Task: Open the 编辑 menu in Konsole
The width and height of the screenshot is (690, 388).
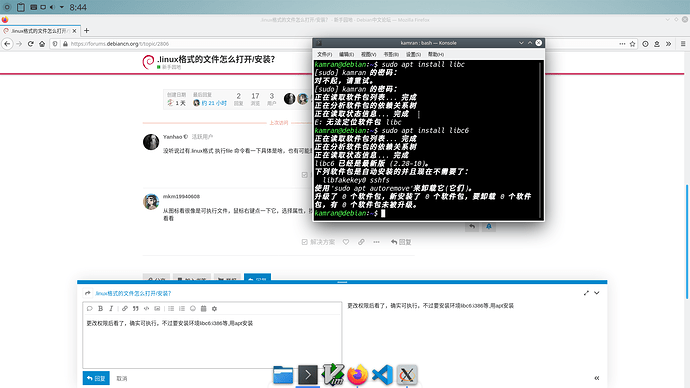Action: [346, 55]
